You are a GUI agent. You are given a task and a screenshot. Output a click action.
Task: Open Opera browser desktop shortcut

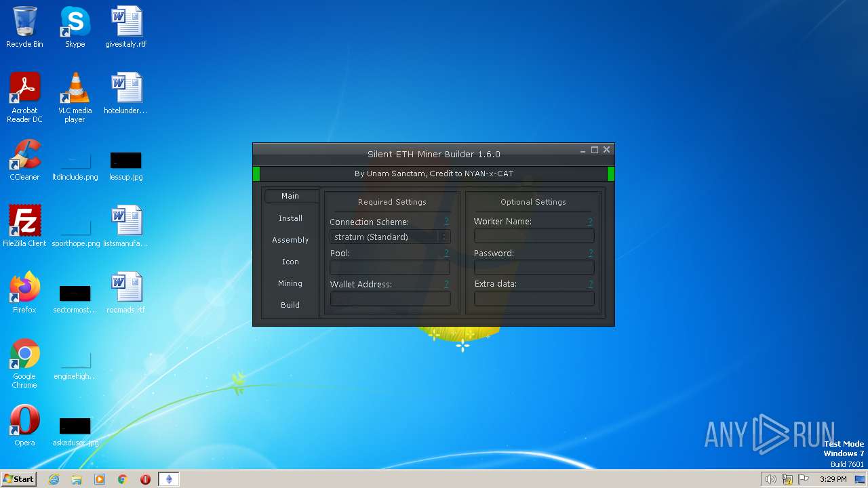(24, 426)
